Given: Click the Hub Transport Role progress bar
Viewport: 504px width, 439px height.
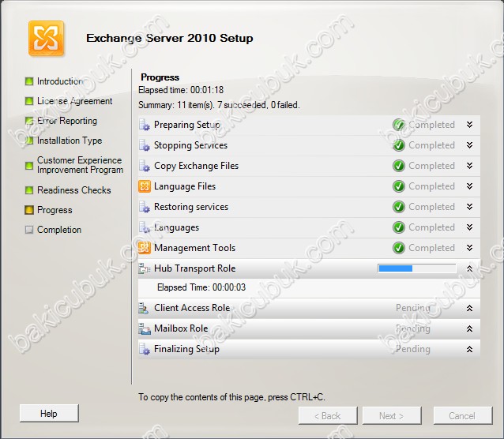Looking at the screenshot, I should 417,268.
